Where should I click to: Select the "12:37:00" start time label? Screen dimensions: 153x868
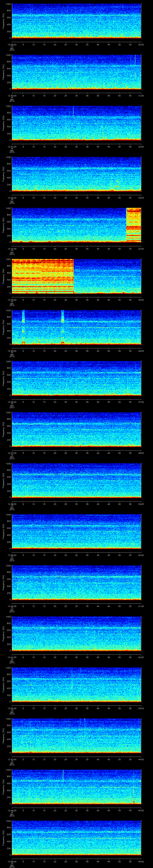(x=12, y=453)
